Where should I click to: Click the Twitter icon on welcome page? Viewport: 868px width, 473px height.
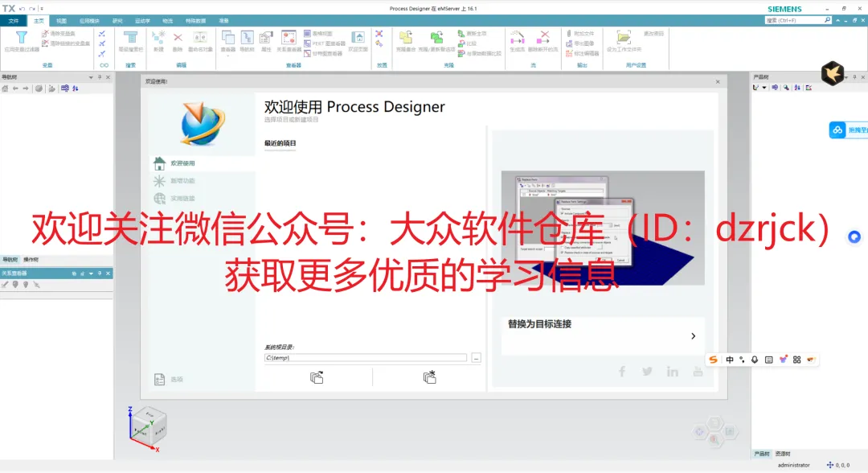click(647, 371)
